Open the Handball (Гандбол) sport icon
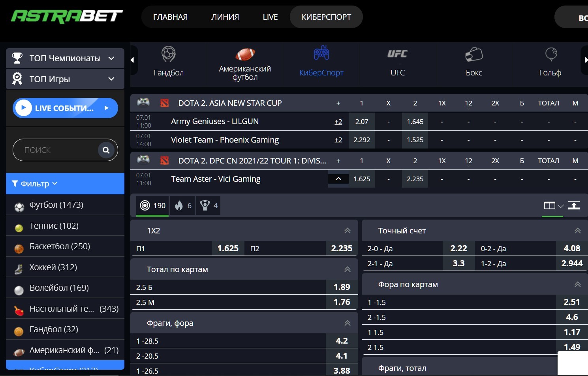 point(169,54)
